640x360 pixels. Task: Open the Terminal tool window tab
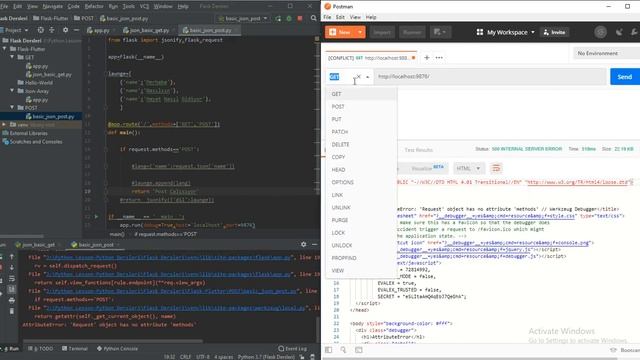(x=75, y=349)
